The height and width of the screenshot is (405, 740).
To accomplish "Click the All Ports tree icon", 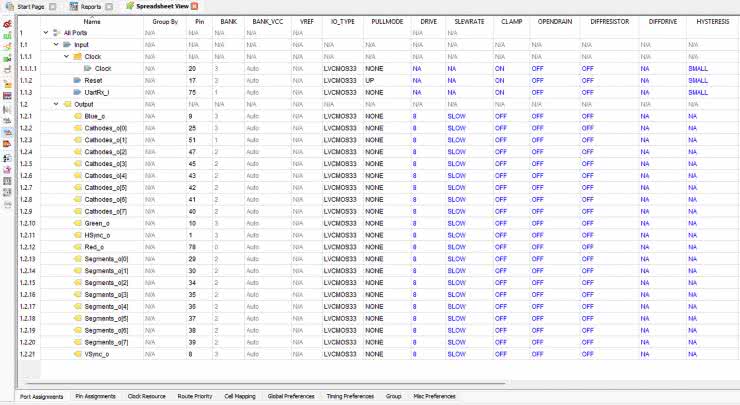I will pyautogui.click(x=56, y=33).
